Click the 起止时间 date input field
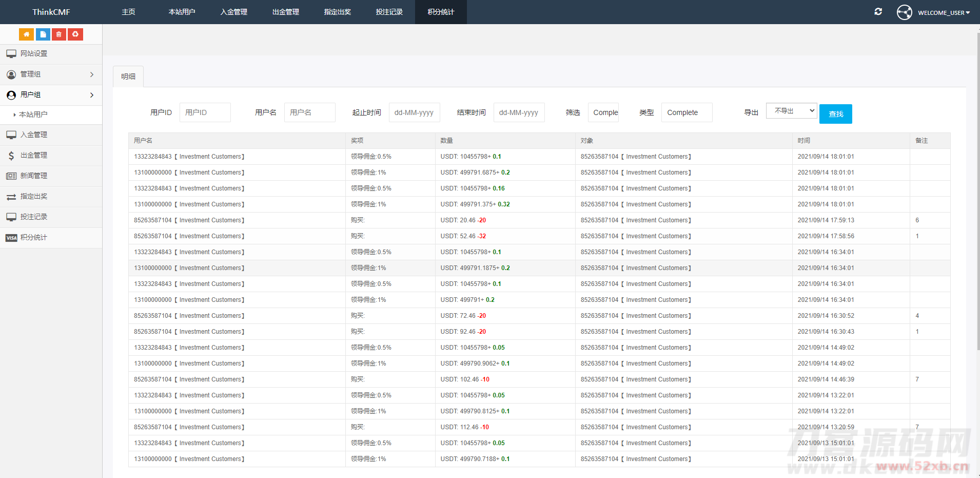Image resolution: width=980 pixels, height=478 pixels. 414,112
